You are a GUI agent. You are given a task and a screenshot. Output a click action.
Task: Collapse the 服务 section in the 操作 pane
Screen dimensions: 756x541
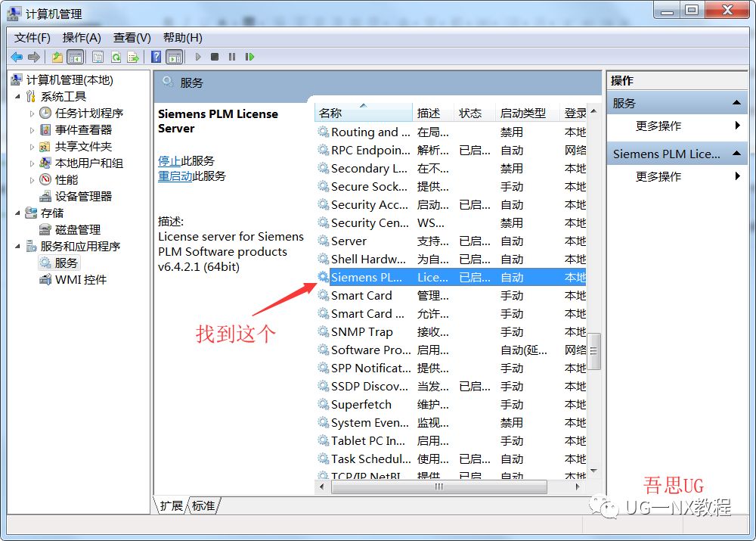click(x=736, y=102)
